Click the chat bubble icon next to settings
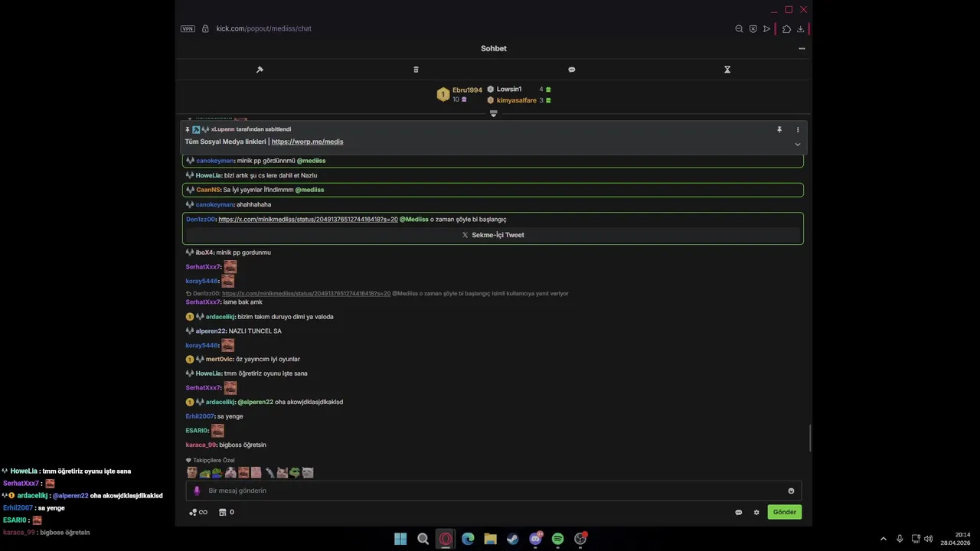This screenshot has width=980, height=551. (738, 512)
